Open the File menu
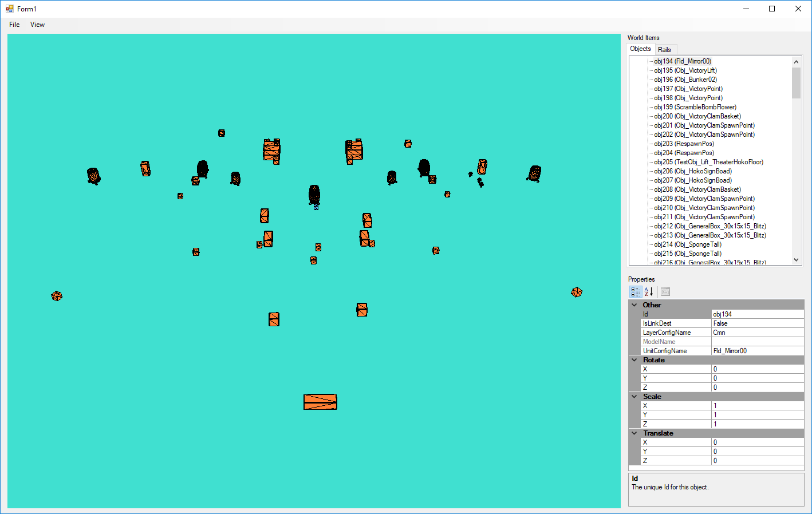Viewport: 812px width, 514px height. tap(14, 25)
